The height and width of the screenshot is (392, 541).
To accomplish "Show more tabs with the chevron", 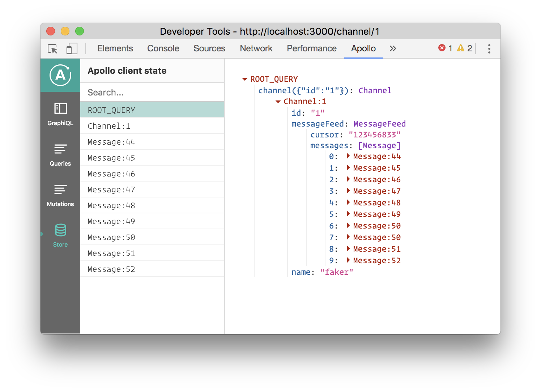I will [393, 48].
